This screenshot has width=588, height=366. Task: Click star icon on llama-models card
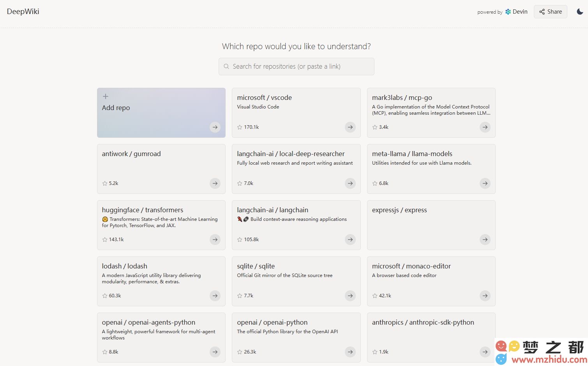(x=375, y=183)
